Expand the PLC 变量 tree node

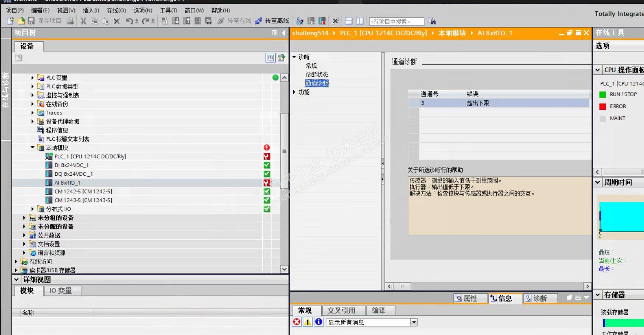point(32,78)
